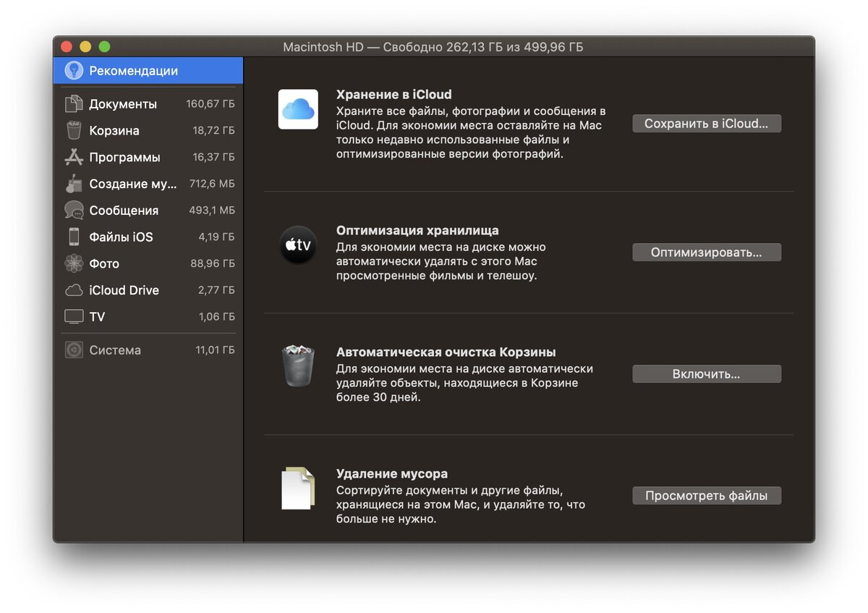Click the Корзина trash icon in the sidebar
Image resolution: width=868 pixels, height=613 pixels.
75,130
